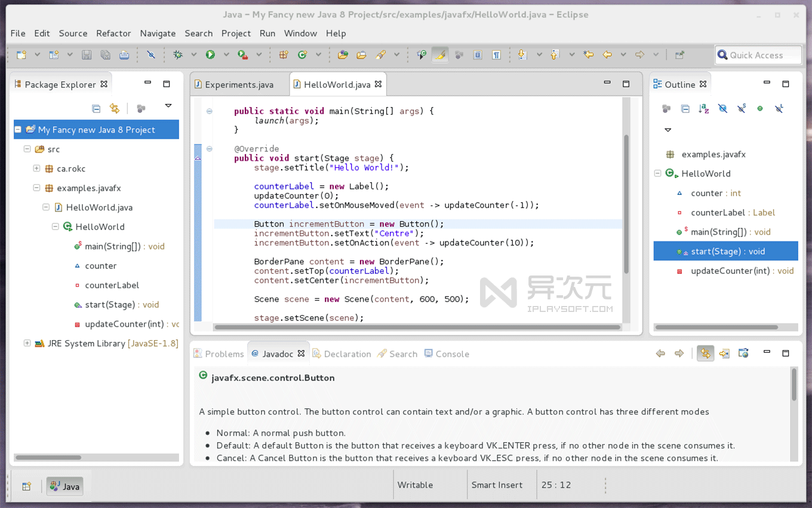Hide static members in the Outline view
The width and height of the screenshot is (812, 508).
[742, 108]
